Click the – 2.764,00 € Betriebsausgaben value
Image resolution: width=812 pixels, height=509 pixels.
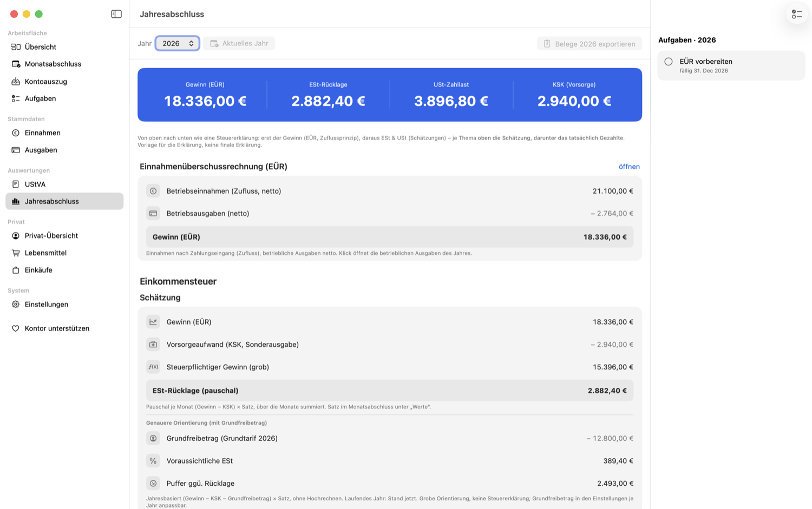(x=612, y=214)
